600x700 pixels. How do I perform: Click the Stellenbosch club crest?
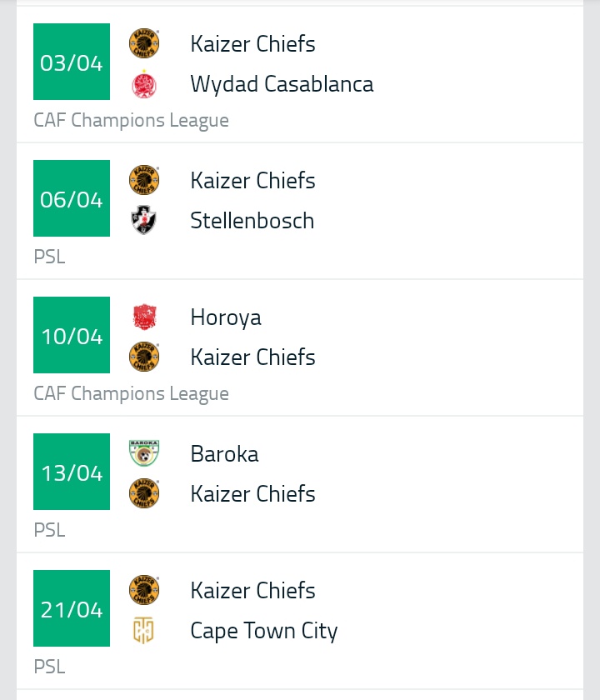(144, 221)
